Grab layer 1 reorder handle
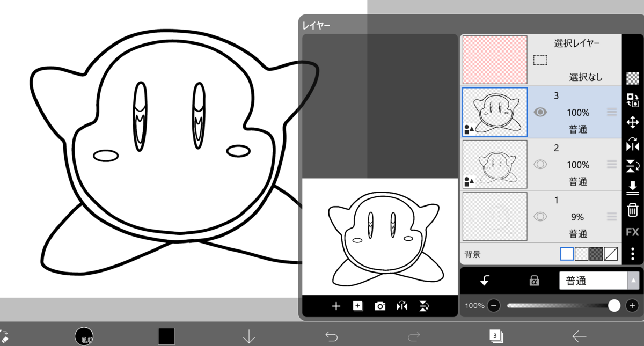644x346 pixels. point(611,216)
